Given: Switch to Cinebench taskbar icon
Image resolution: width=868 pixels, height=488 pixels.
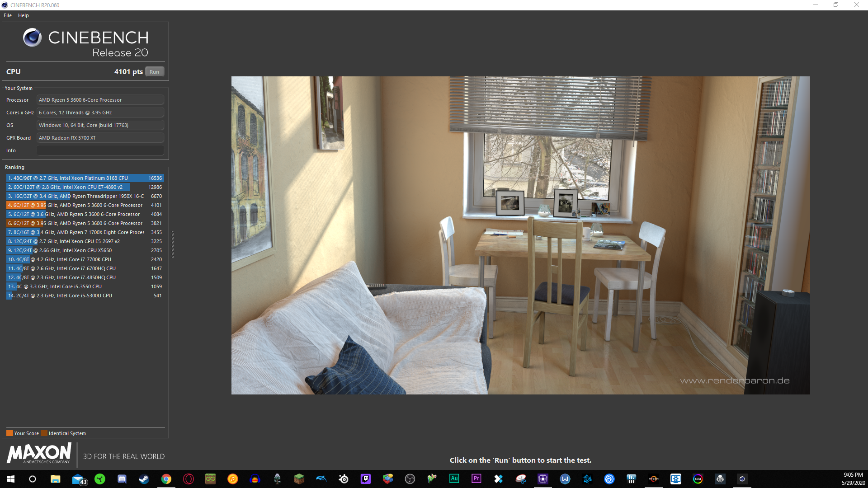Looking at the screenshot, I should [742, 479].
